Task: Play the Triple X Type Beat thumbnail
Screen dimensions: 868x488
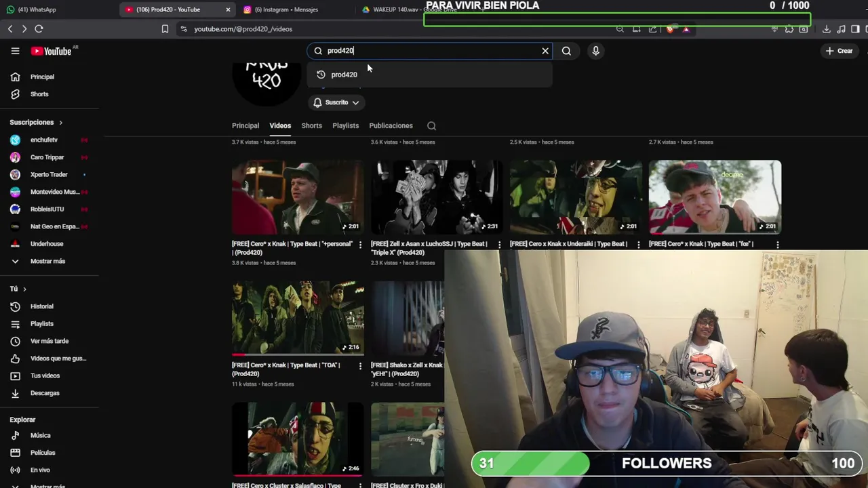Action: click(x=437, y=197)
